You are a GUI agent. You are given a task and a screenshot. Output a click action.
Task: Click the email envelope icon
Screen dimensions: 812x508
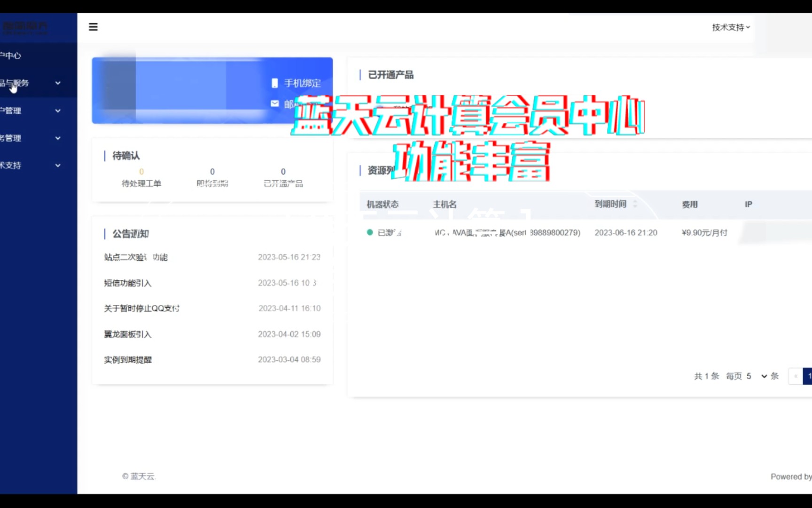[275, 103]
